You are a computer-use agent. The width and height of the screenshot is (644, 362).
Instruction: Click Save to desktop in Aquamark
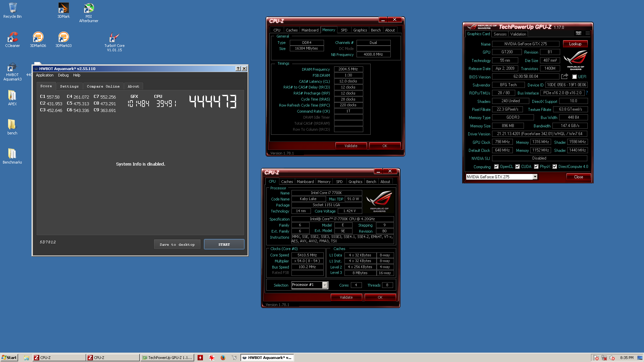click(177, 244)
